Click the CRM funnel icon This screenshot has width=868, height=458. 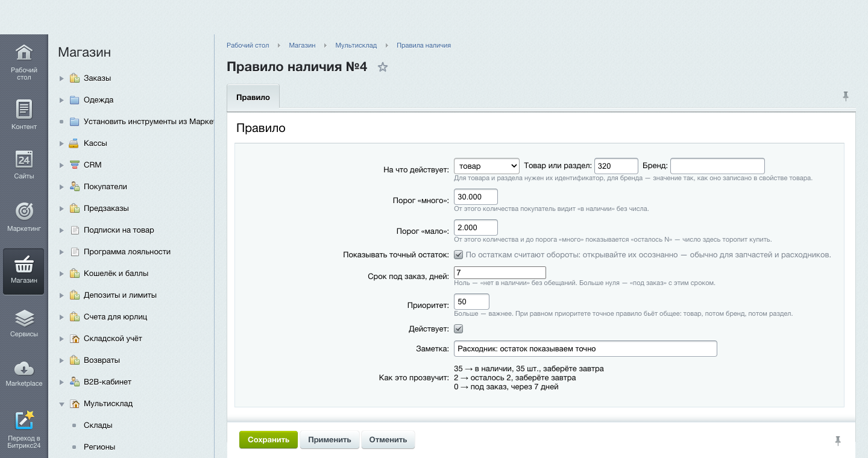click(74, 165)
